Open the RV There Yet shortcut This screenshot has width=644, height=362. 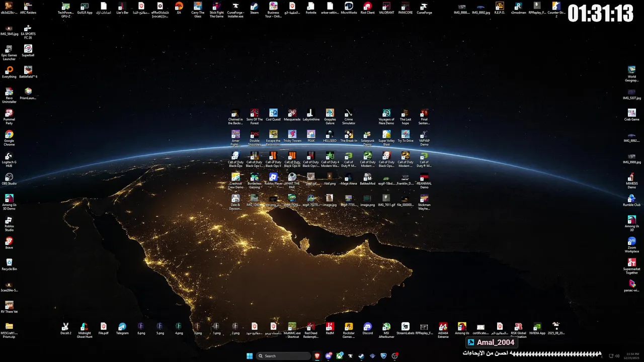pos(9,307)
